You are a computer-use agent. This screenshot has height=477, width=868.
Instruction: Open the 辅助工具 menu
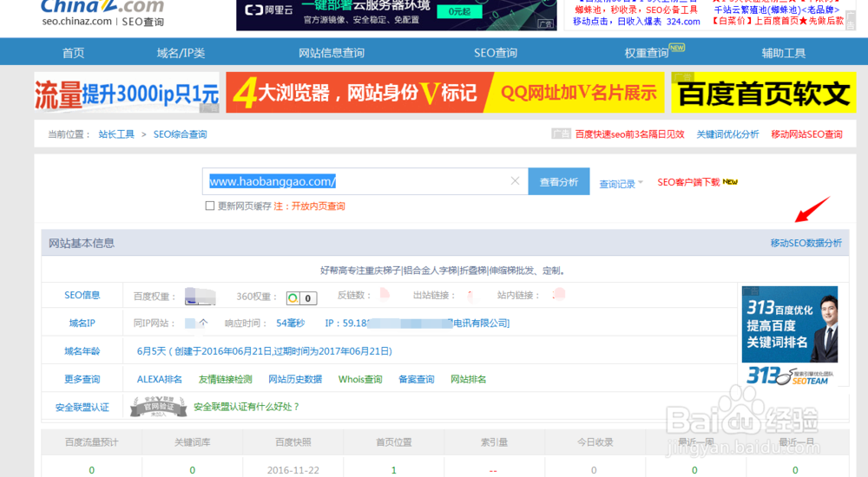click(x=783, y=53)
